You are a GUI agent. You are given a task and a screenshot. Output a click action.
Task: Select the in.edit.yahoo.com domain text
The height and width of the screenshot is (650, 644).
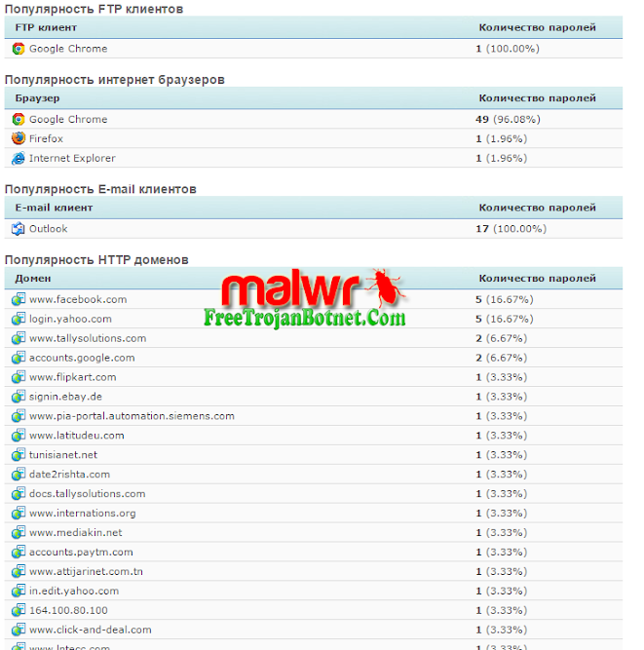(74, 592)
